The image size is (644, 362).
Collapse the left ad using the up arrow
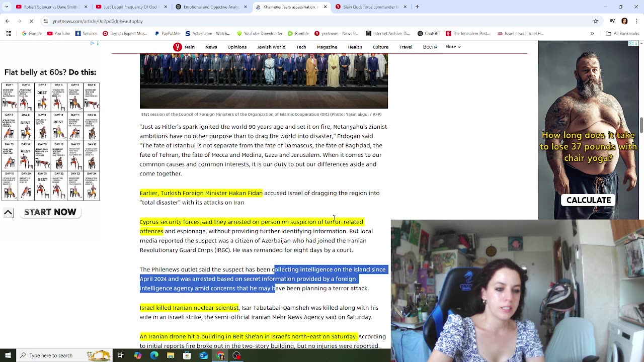point(9,213)
